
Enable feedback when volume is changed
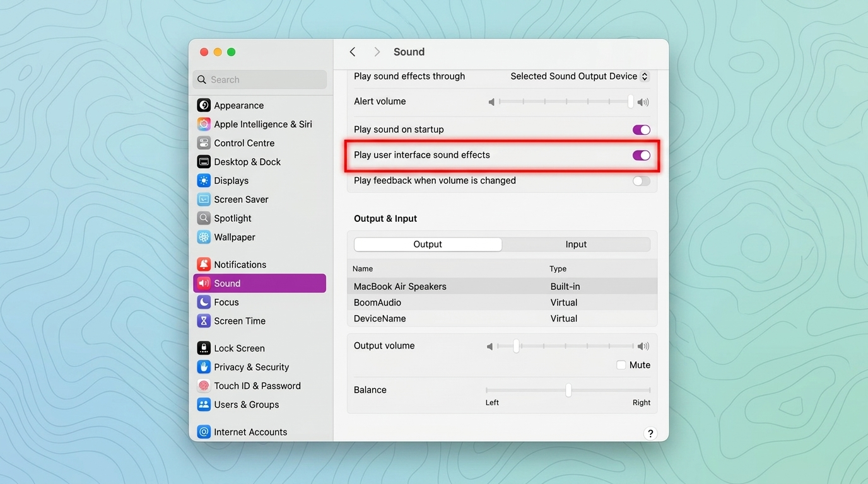point(642,181)
